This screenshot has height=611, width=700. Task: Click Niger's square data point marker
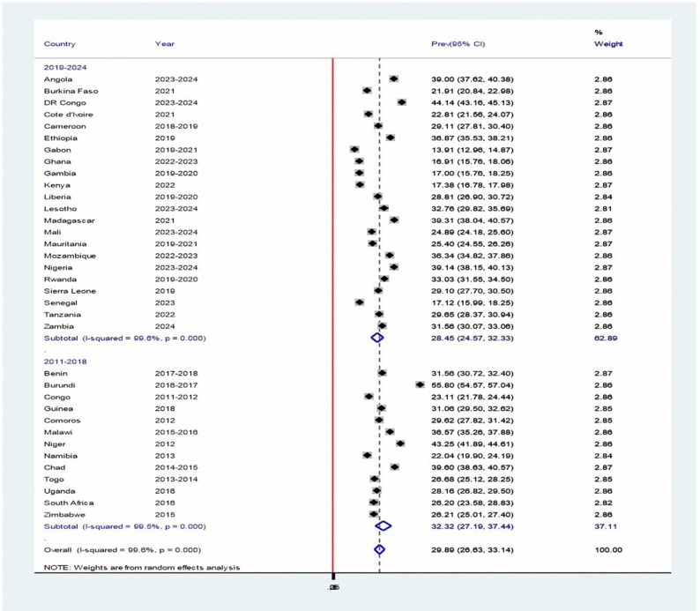tap(400, 443)
